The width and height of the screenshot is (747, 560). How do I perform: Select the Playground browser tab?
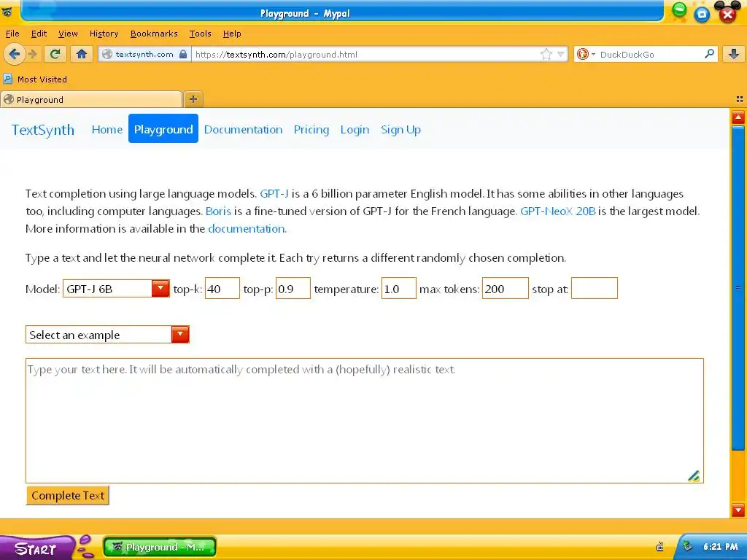pos(91,99)
